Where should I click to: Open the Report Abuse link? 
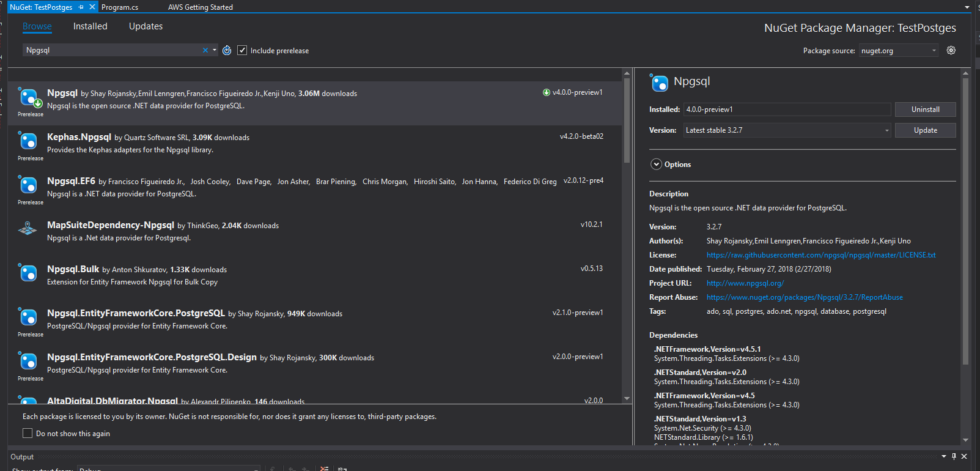point(805,297)
